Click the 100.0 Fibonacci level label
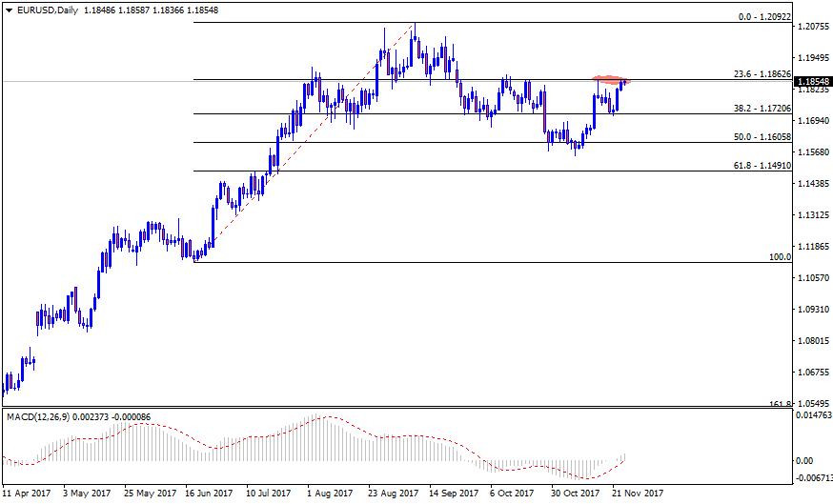The height and width of the screenshot is (504, 833). click(x=781, y=257)
